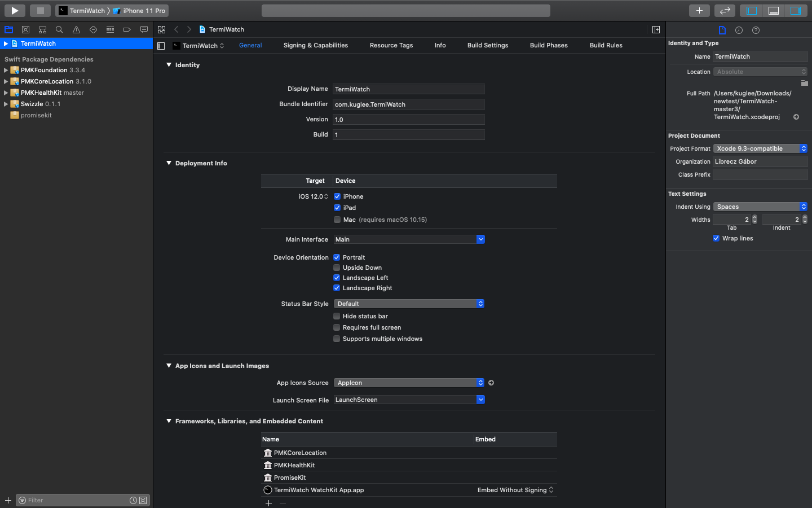Viewport: 812px width, 508px height.
Task: Expand the PMKFoundation package
Action: [6, 70]
